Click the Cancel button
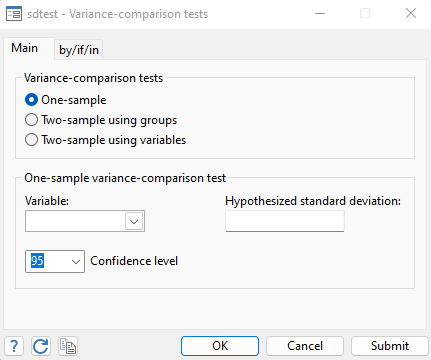Viewport: 431px width, 360px height. pos(305,346)
